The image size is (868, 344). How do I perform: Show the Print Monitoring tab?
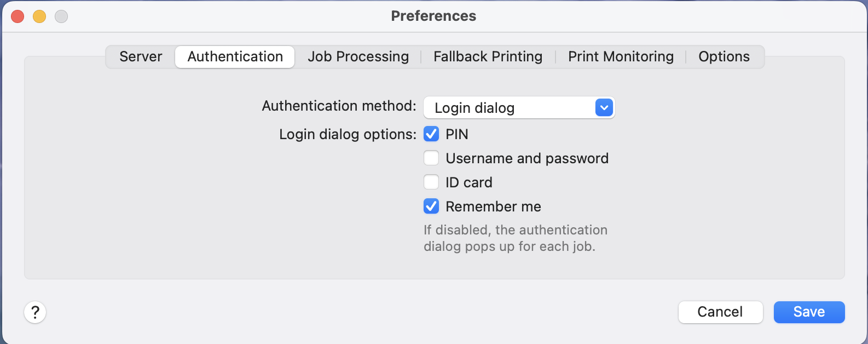621,56
